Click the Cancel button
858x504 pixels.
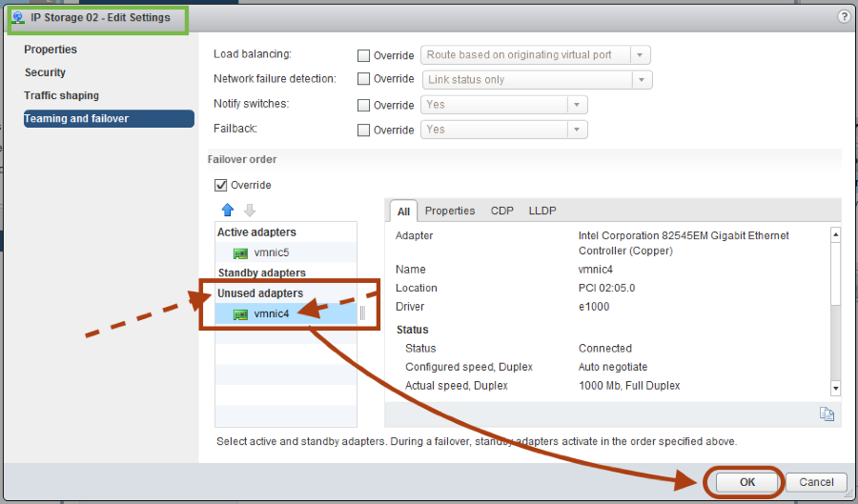point(816,482)
